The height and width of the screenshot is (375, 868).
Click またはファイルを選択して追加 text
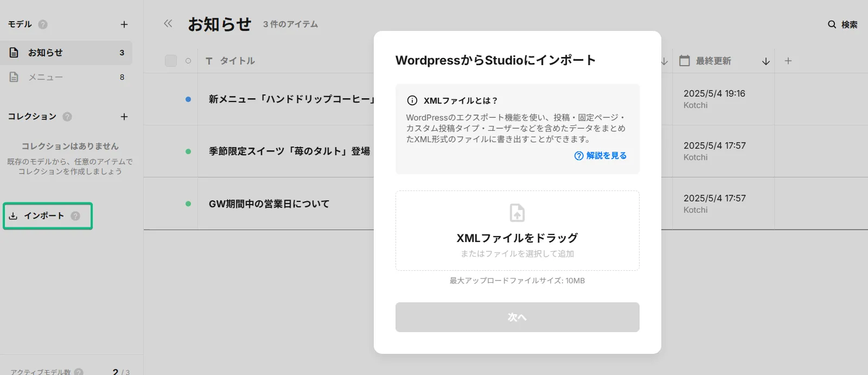[518, 253]
